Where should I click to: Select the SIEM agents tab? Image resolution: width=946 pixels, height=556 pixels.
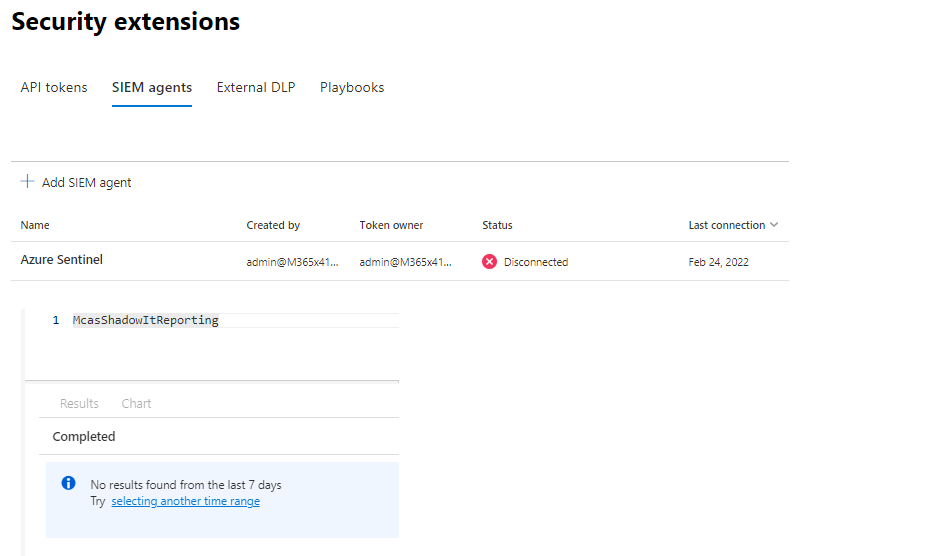(x=152, y=87)
